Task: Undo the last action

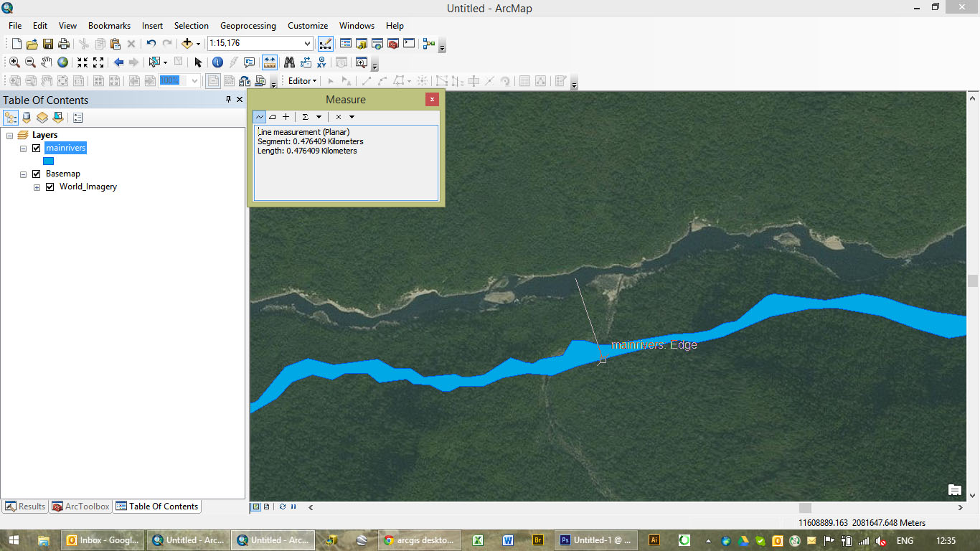Action: 151,44
